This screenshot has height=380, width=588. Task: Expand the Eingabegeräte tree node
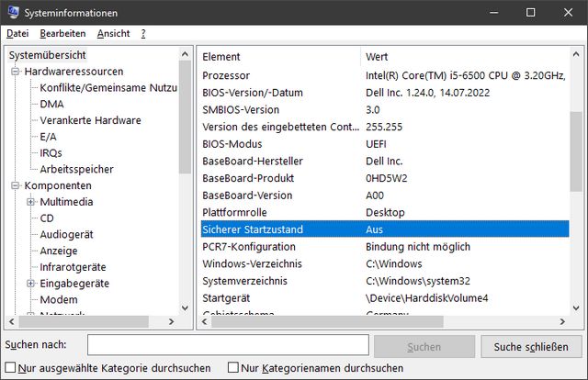click(x=31, y=284)
